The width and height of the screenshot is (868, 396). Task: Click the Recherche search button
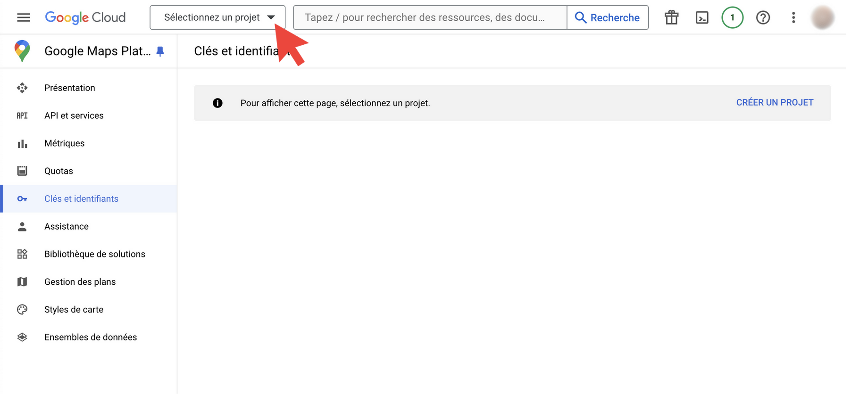(608, 17)
